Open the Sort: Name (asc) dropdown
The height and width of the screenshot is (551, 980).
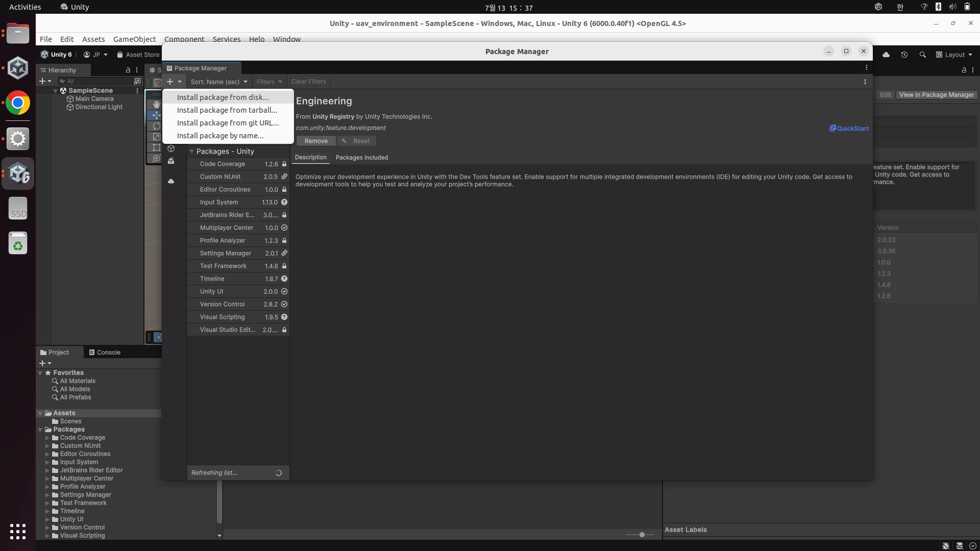tap(218, 82)
